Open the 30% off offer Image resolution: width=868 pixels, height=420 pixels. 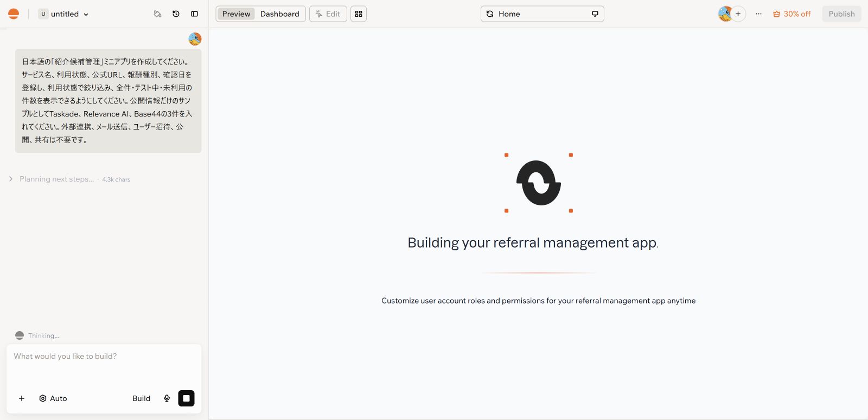click(792, 14)
